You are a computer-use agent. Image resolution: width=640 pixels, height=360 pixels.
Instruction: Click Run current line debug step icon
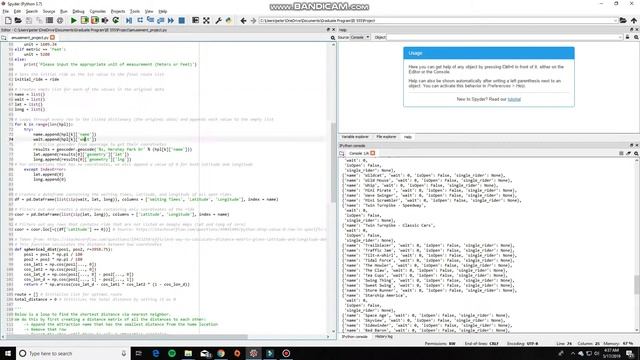[140, 20]
